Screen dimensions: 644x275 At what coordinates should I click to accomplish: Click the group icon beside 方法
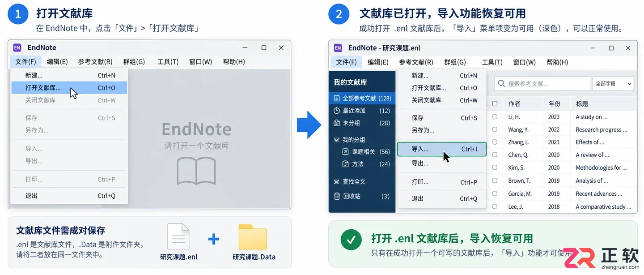point(345,164)
